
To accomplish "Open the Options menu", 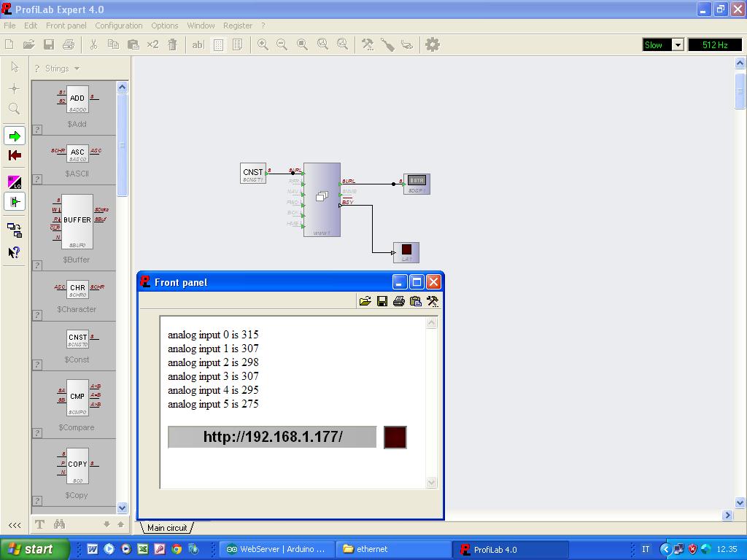I will point(164,26).
